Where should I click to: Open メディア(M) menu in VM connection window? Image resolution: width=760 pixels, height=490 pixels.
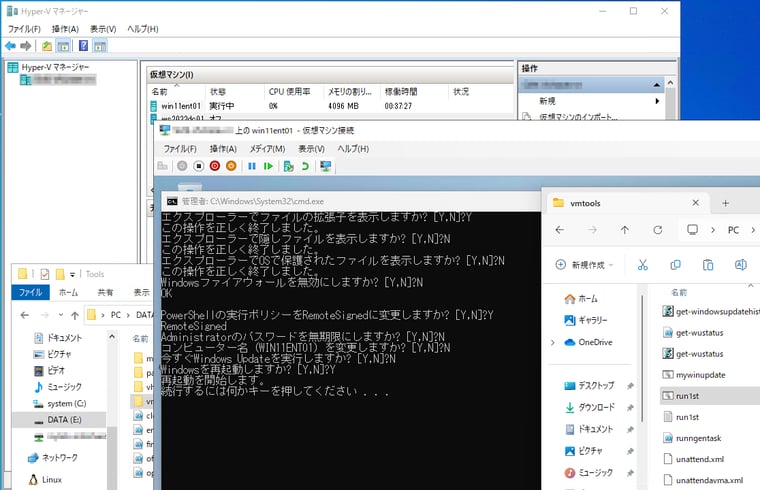pos(267,149)
